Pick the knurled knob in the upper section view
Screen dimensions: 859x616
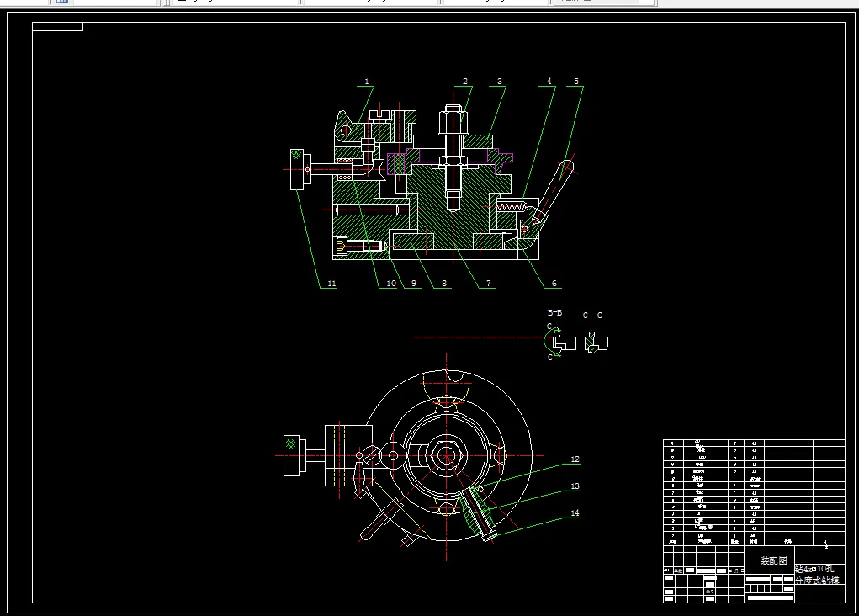[x=297, y=169]
